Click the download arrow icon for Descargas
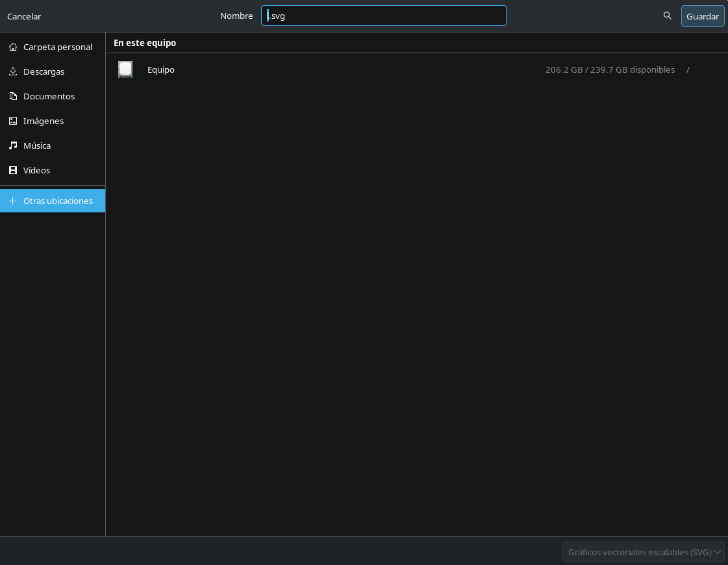Viewport: 728px width, 565px height. [13, 71]
